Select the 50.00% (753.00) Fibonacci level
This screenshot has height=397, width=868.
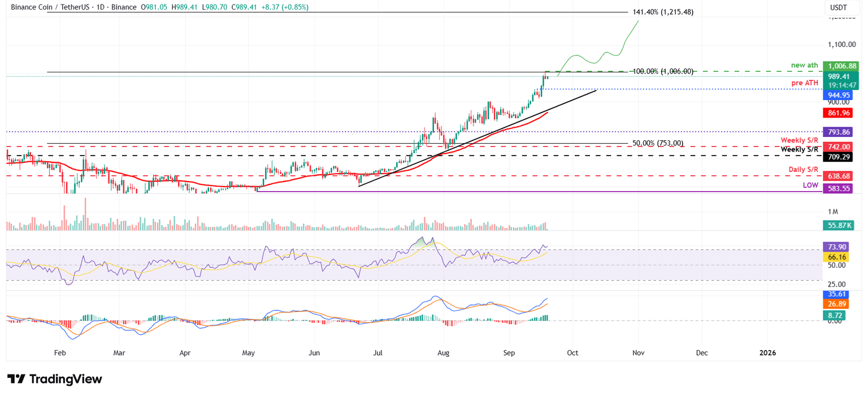point(659,143)
